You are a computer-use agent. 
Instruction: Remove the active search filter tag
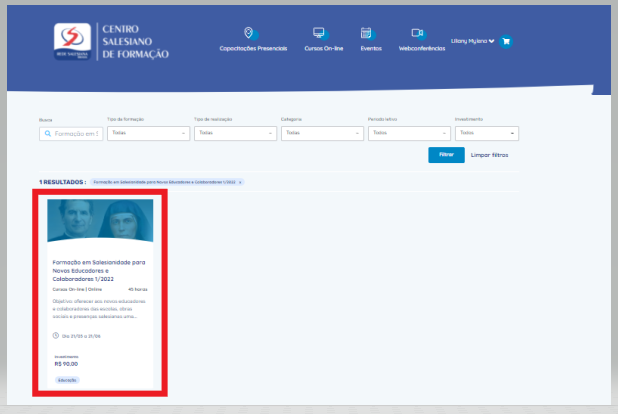[240, 182]
